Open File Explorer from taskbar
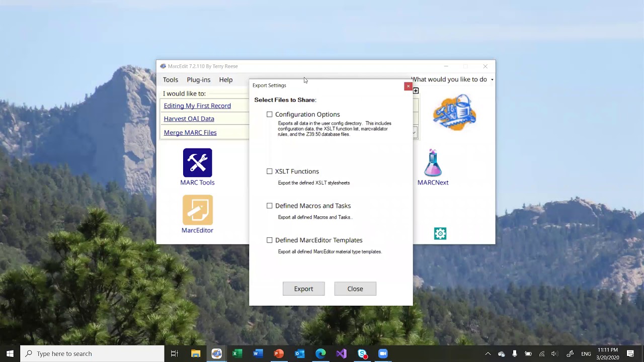Viewport: 644px width, 362px height. [x=196, y=353]
